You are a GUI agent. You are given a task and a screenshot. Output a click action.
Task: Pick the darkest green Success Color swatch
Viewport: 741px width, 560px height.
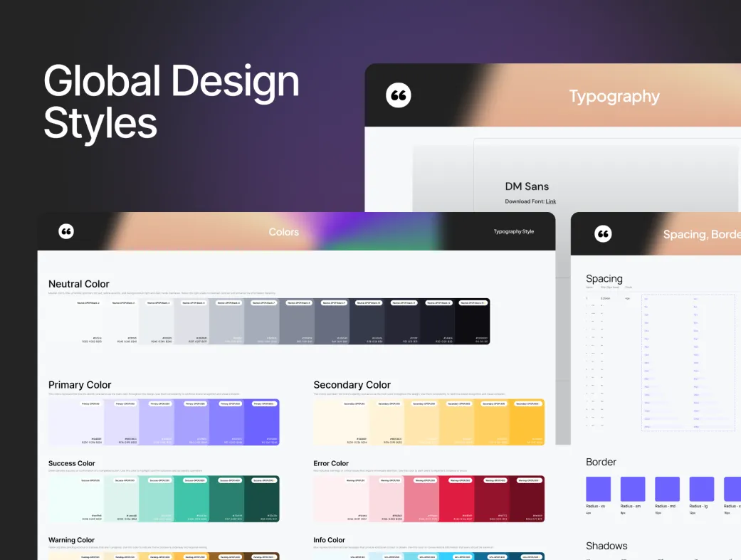(261, 499)
